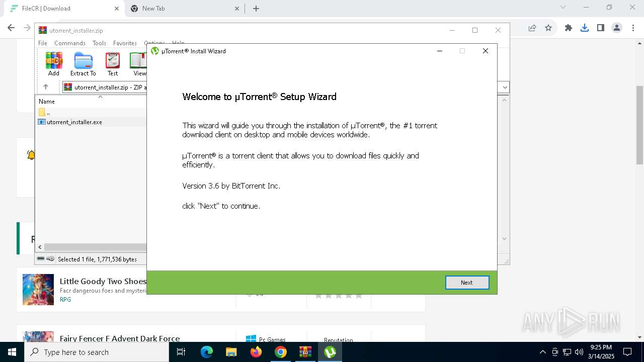Viewport: 644px width, 362px height.
Task: Switch to WinRAR in the taskbar
Action: (305, 352)
